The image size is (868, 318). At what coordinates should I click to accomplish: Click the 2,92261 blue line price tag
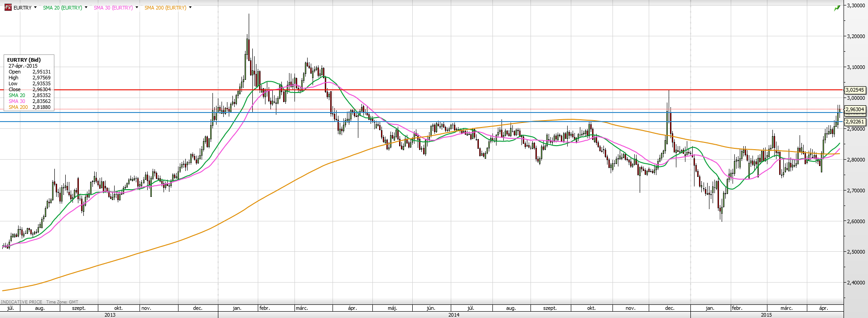pyautogui.click(x=855, y=122)
